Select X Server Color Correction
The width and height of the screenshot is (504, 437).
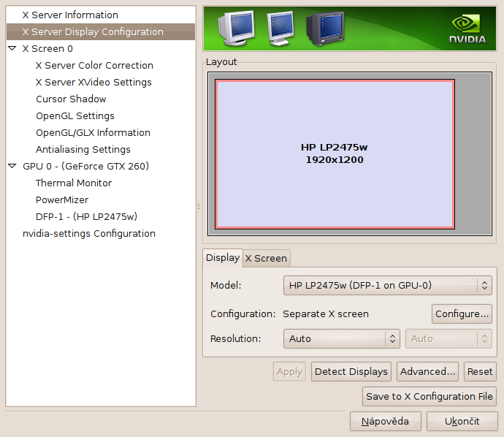[x=94, y=65]
